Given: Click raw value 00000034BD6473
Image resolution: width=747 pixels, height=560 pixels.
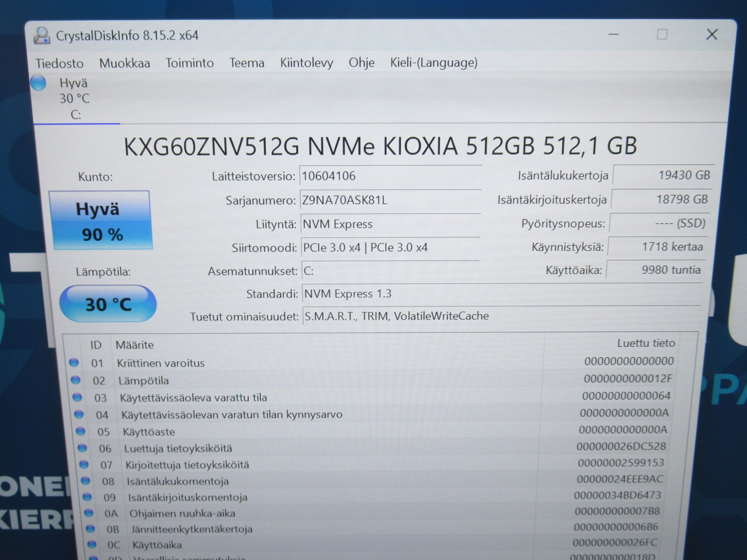Looking at the screenshot, I should [x=618, y=495].
